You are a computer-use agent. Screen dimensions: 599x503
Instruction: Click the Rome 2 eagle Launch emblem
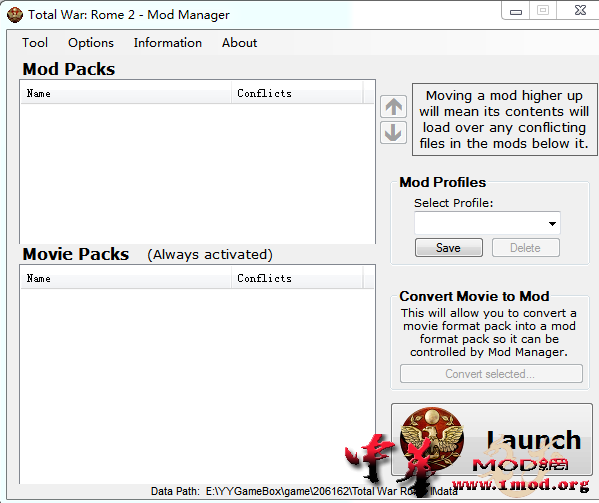[432, 438]
